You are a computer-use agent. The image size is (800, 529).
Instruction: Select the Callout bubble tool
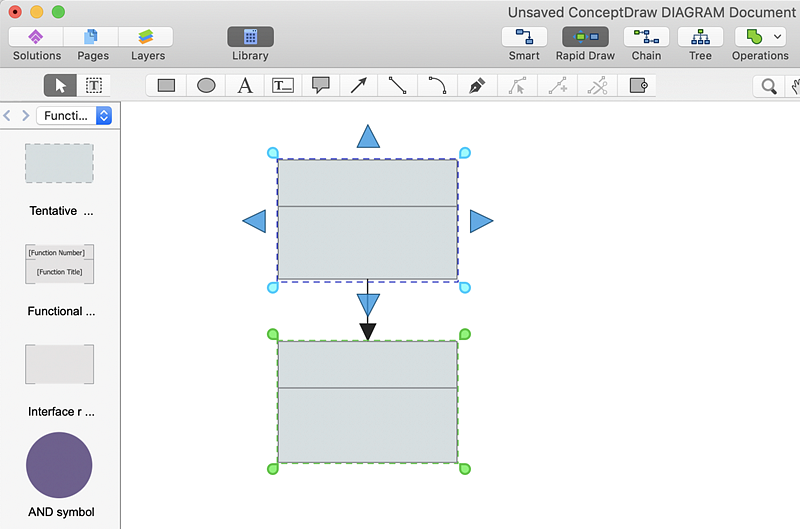point(321,85)
